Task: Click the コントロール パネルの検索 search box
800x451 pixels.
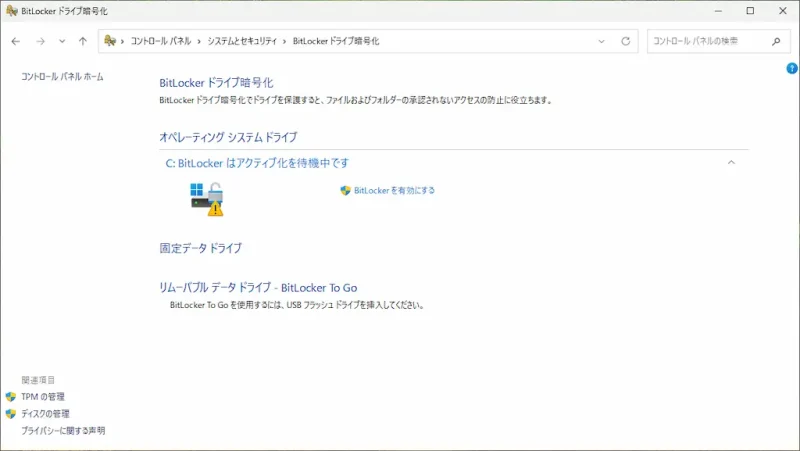Action: tap(705, 41)
